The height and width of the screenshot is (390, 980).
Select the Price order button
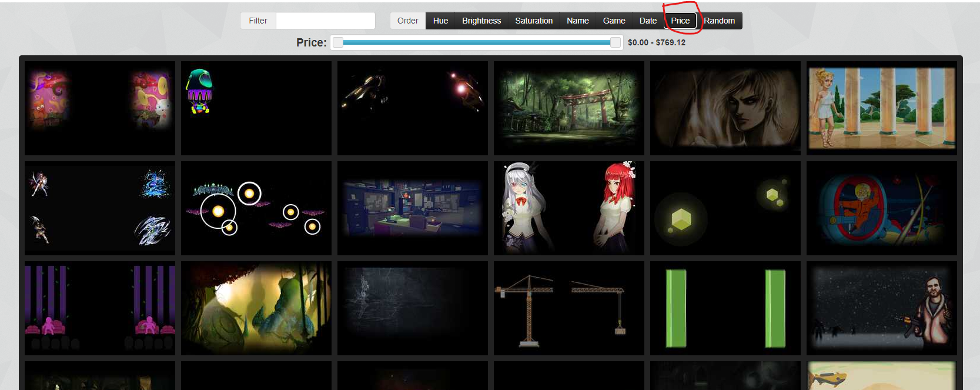pyautogui.click(x=680, y=21)
